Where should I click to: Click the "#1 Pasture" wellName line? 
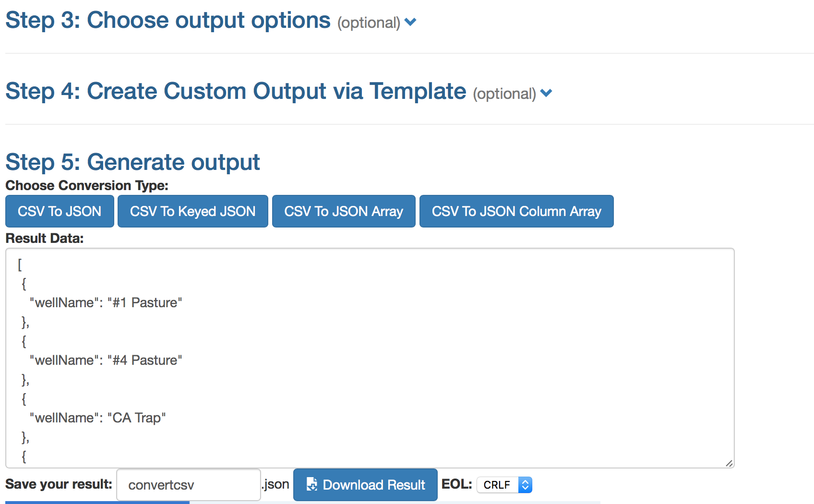click(106, 302)
